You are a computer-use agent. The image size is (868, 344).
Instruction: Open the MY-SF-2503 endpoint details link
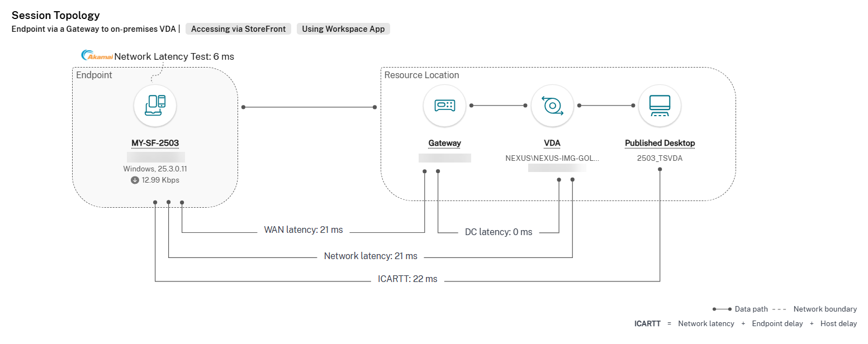coord(155,143)
